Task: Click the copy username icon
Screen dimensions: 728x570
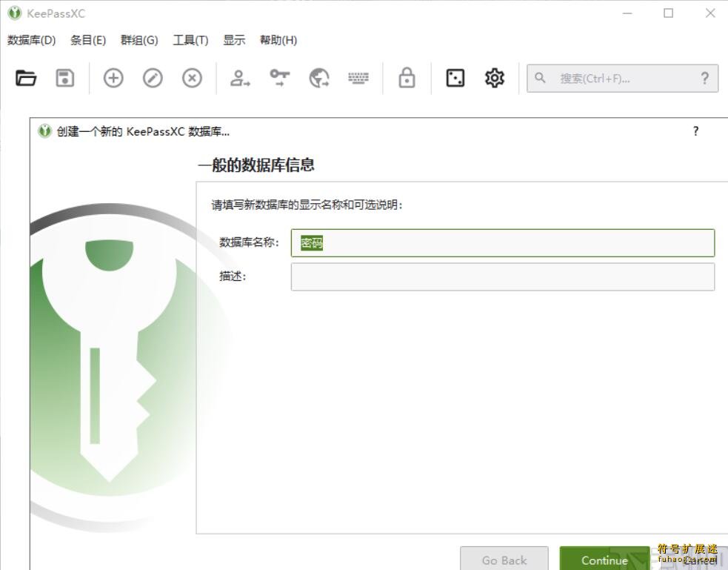Action: click(239, 78)
